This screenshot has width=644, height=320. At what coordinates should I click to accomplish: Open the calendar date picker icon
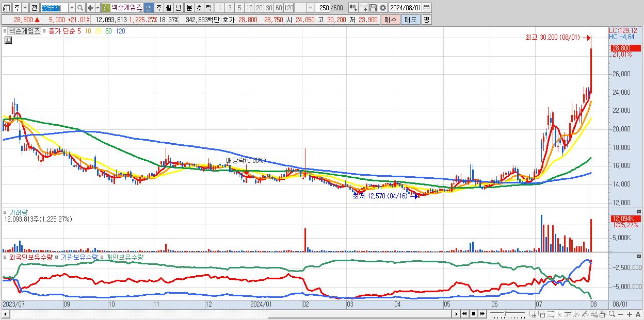point(426,8)
